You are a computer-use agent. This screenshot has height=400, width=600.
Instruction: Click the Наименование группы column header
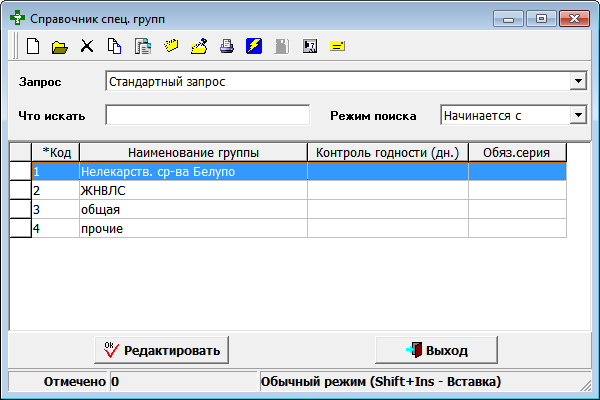tap(194, 152)
